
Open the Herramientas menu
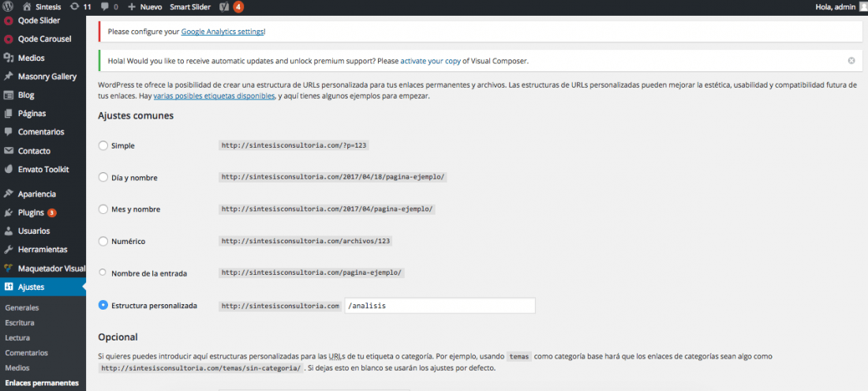pyautogui.click(x=43, y=250)
